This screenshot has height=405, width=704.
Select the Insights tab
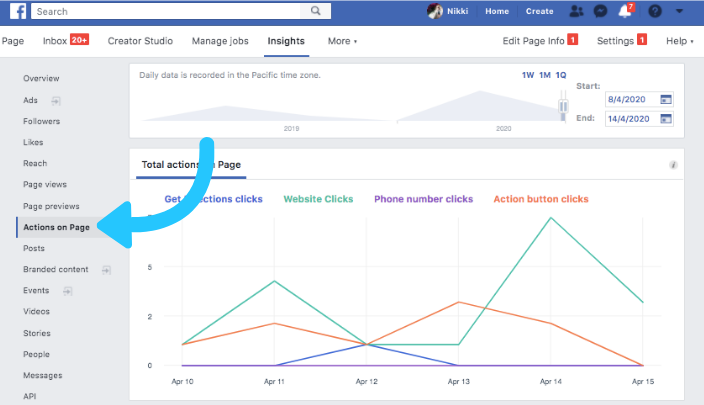pos(286,41)
